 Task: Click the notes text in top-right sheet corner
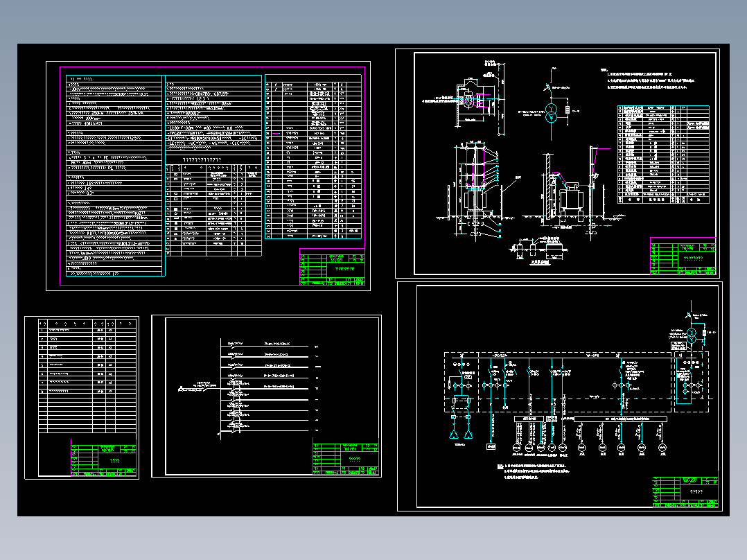pyautogui.click(x=647, y=79)
